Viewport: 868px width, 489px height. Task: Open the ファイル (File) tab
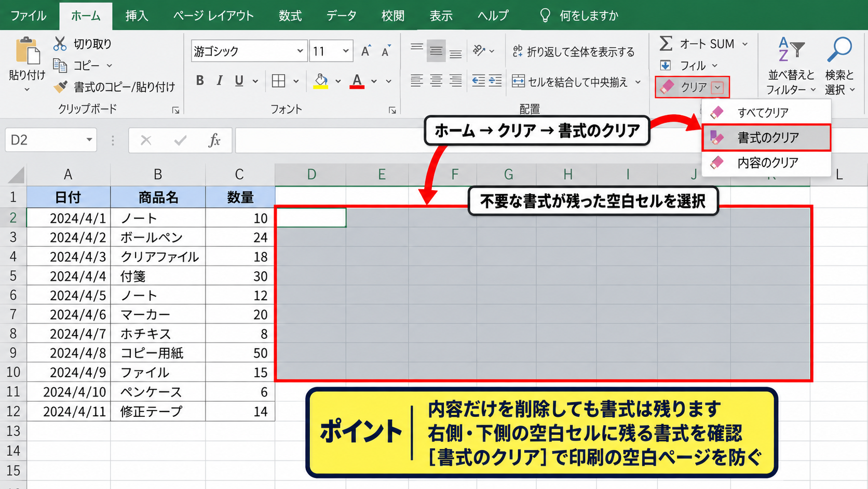29,16
